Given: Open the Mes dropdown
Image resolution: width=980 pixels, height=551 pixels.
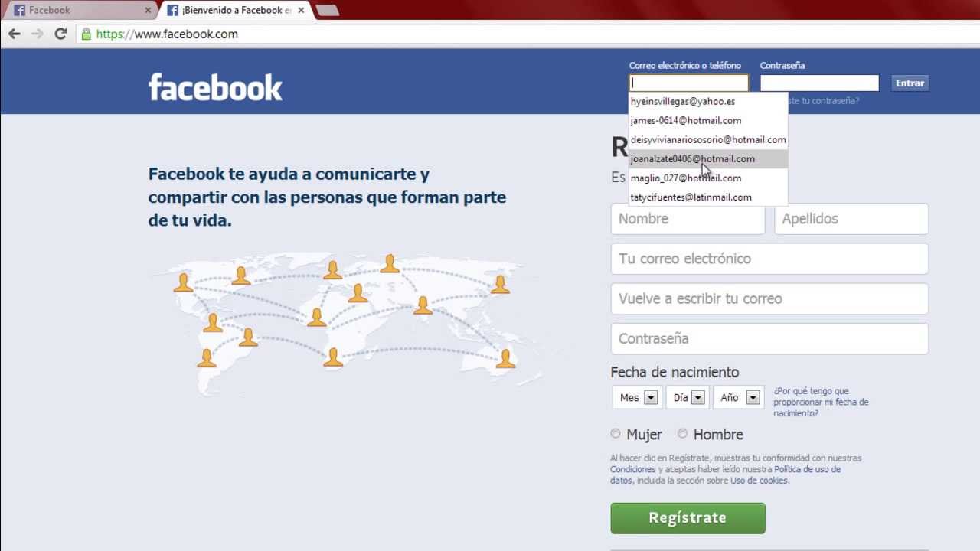Looking at the screenshot, I should click(x=635, y=397).
